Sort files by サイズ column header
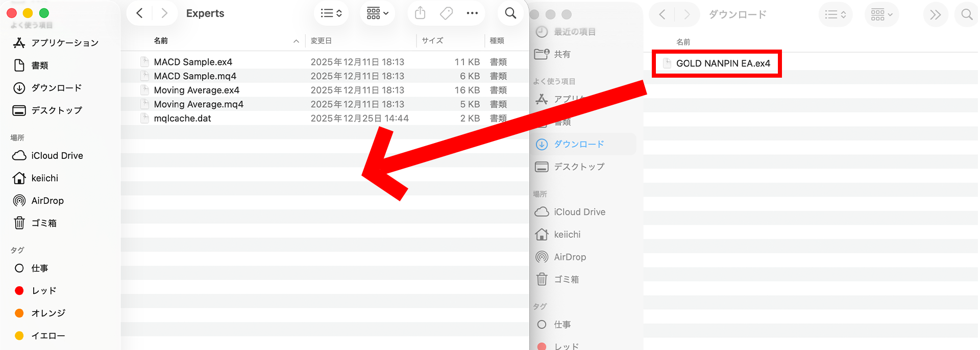 [x=432, y=41]
